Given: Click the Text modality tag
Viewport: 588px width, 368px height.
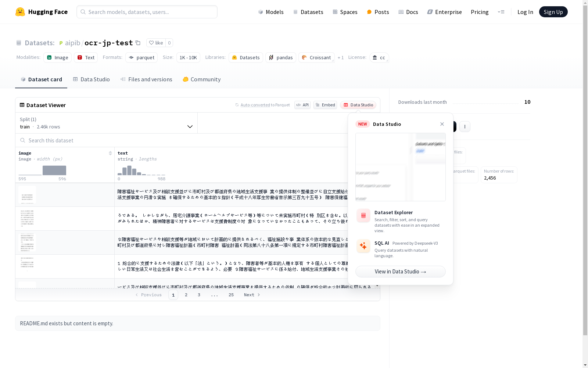Looking at the screenshot, I should (86, 57).
